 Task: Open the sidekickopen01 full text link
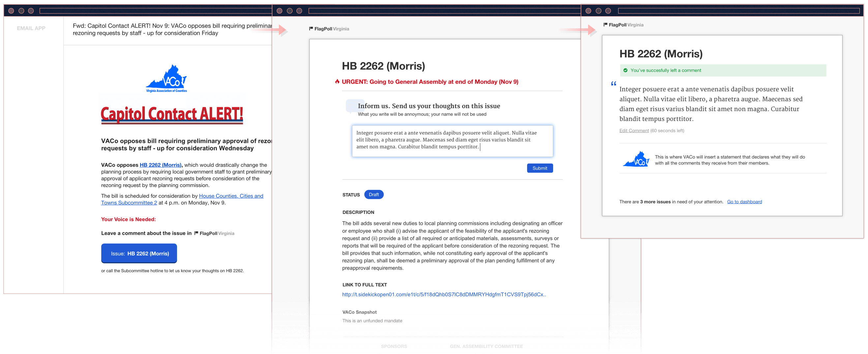tap(444, 294)
